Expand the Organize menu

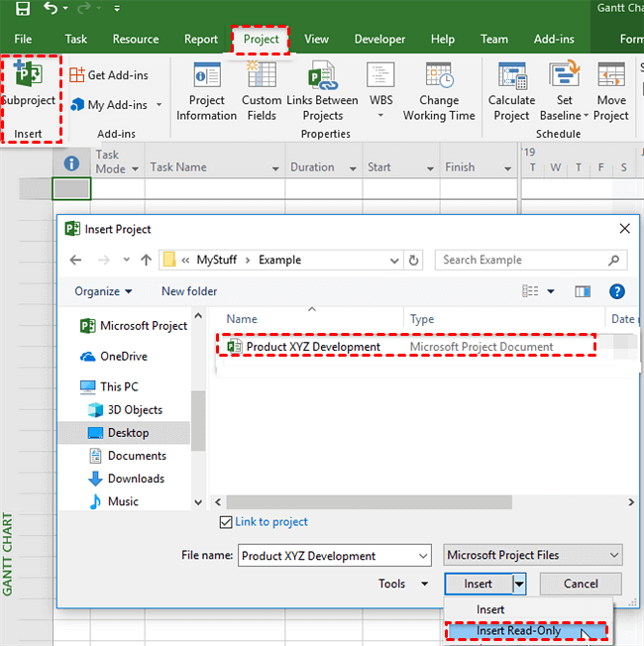click(103, 291)
